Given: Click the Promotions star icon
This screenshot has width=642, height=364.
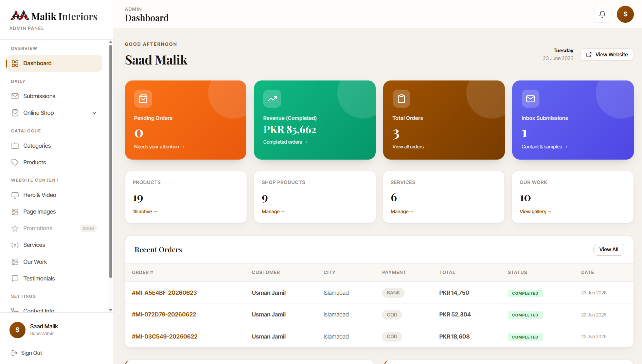Looking at the screenshot, I should pos(15,229).
